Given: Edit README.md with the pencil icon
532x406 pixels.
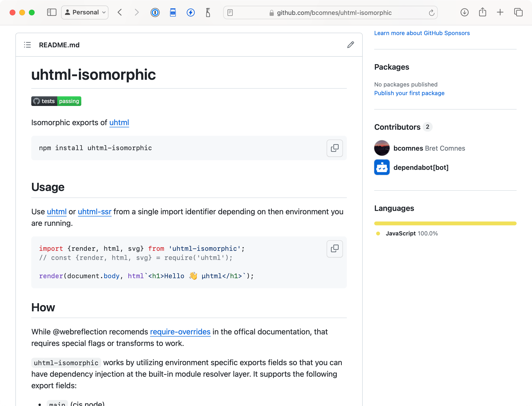Looking at the screenshot, I should pyautogui.click(x=351, y=45).
